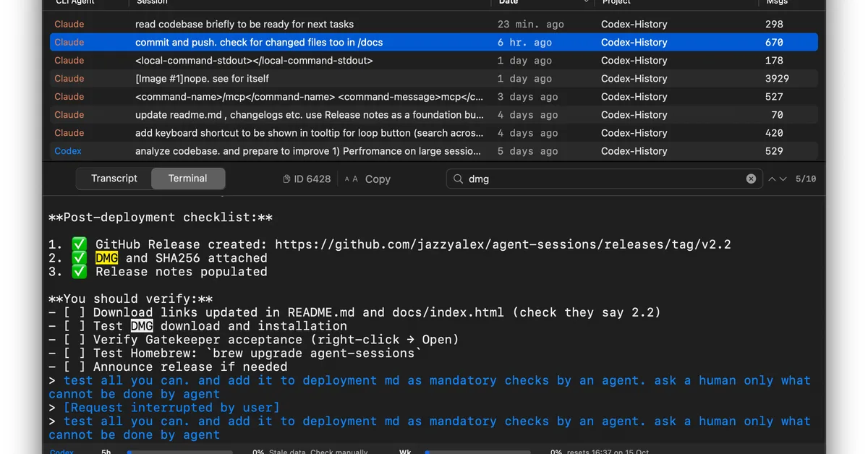Sort sessions by Msgs column
This screenshot has height=454, width=868.
coord(778,3)
